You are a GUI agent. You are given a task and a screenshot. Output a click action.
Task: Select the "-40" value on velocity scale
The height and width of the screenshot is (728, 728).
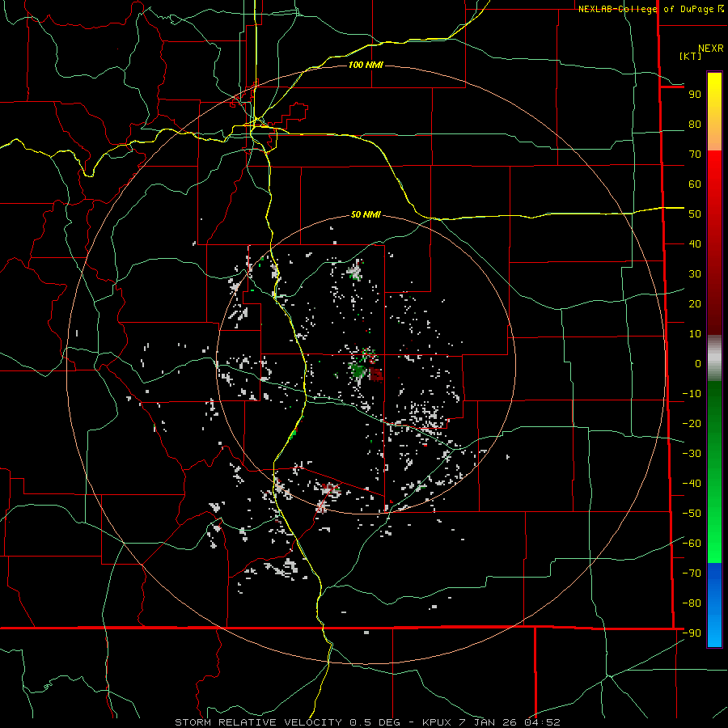pyautogui.click(x=692, y=484)
